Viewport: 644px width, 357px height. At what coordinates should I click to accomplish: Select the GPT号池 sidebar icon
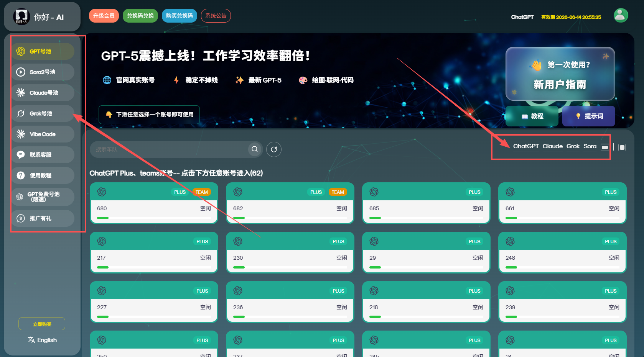tap(20, 51)
